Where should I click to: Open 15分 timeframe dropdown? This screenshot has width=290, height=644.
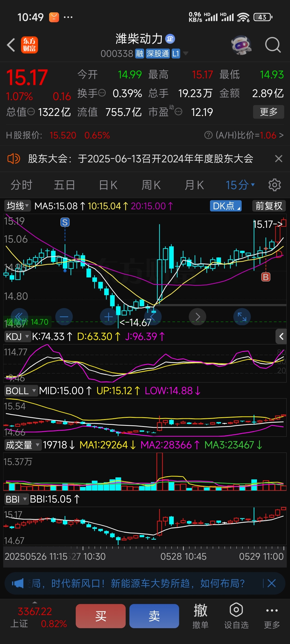point(240,185)
